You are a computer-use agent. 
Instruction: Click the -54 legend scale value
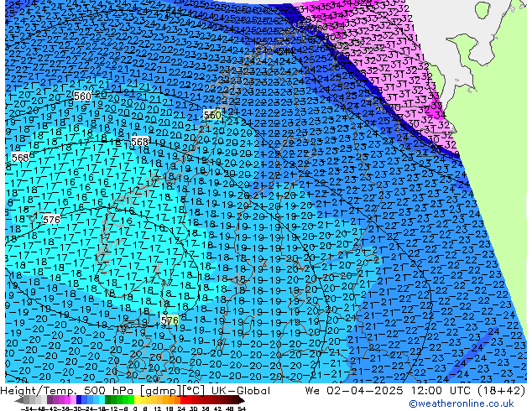(x=27, y=408)
